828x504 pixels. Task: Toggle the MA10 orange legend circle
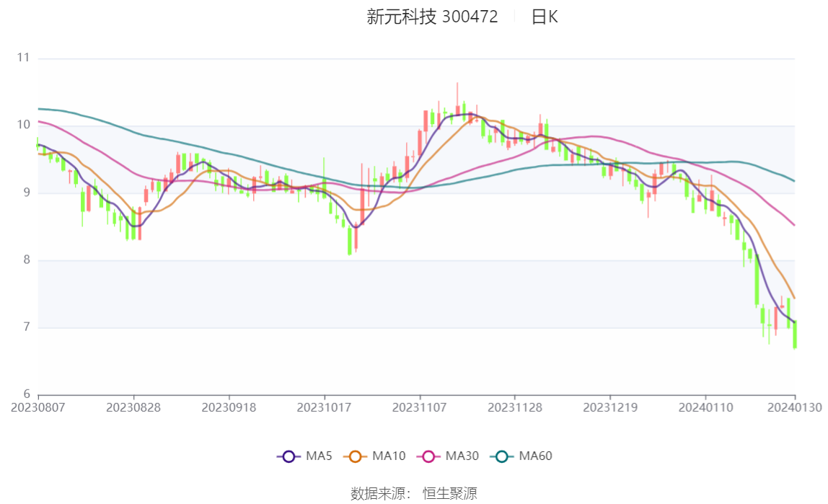point(355,456)
